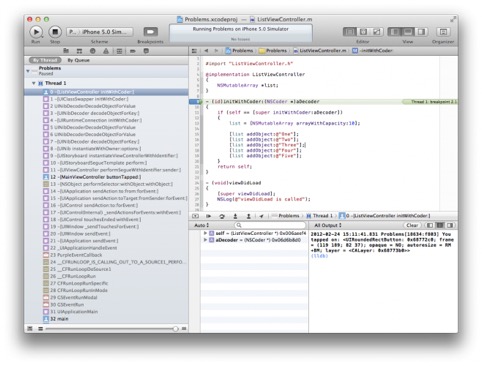Select frame 13 NSObject performSelector
This screenshot has width=482, height=366.
pos(106,184)
